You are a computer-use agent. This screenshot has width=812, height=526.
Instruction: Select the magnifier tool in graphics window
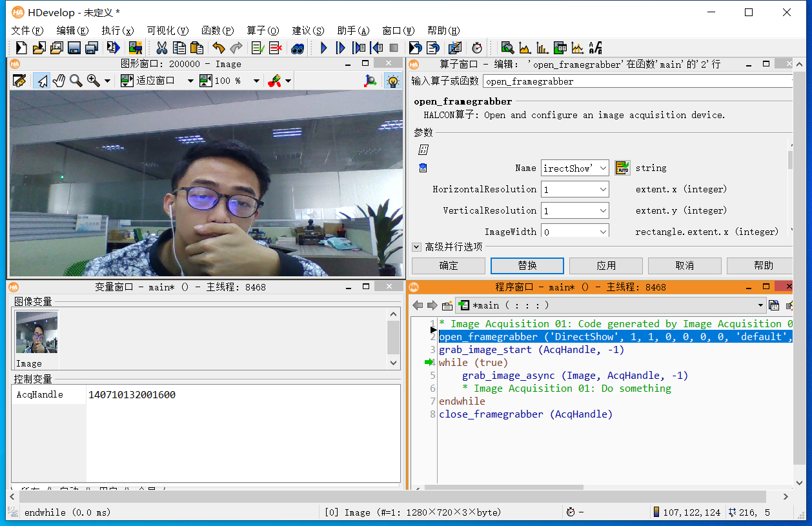[76, 81]
